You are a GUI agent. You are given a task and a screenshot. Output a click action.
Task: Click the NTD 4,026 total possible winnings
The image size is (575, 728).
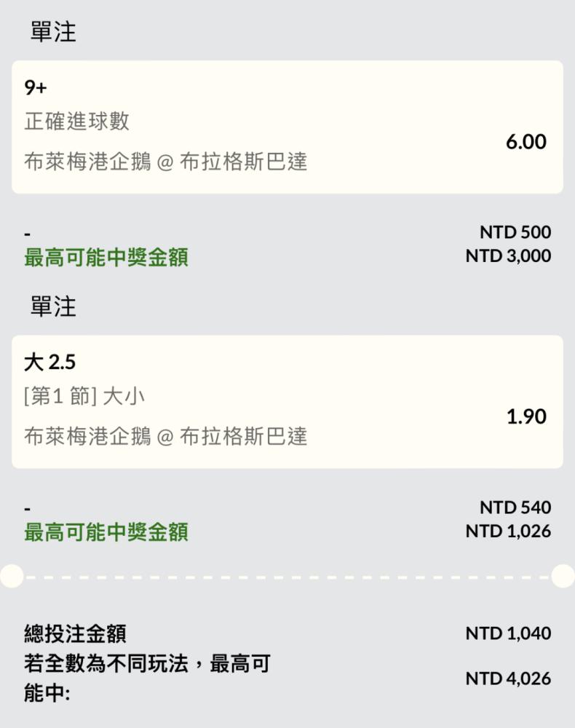coord(508,679)
